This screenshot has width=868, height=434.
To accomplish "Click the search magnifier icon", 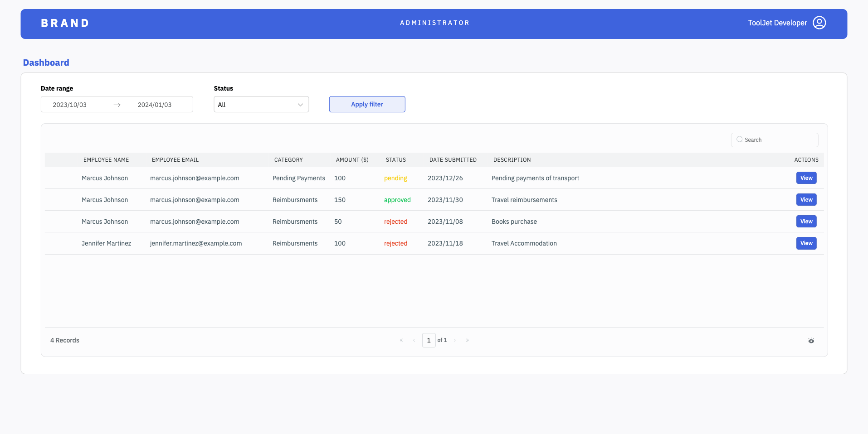I will (739, 140).
